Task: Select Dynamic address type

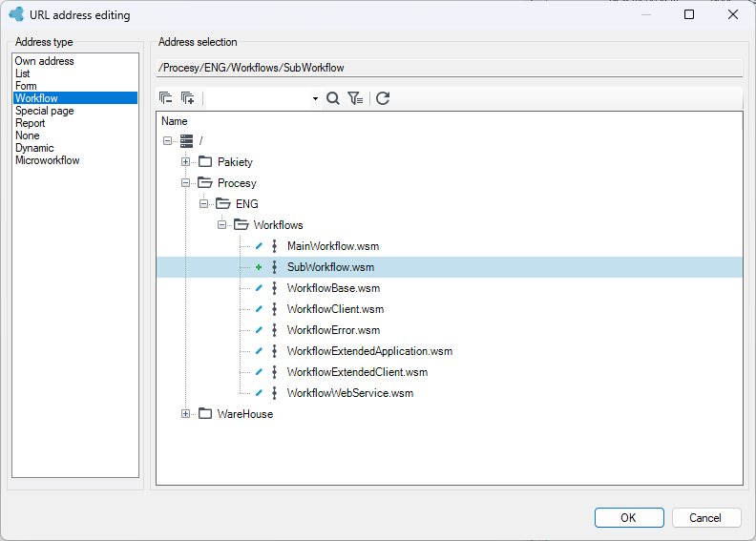Action: coord(75,148)
